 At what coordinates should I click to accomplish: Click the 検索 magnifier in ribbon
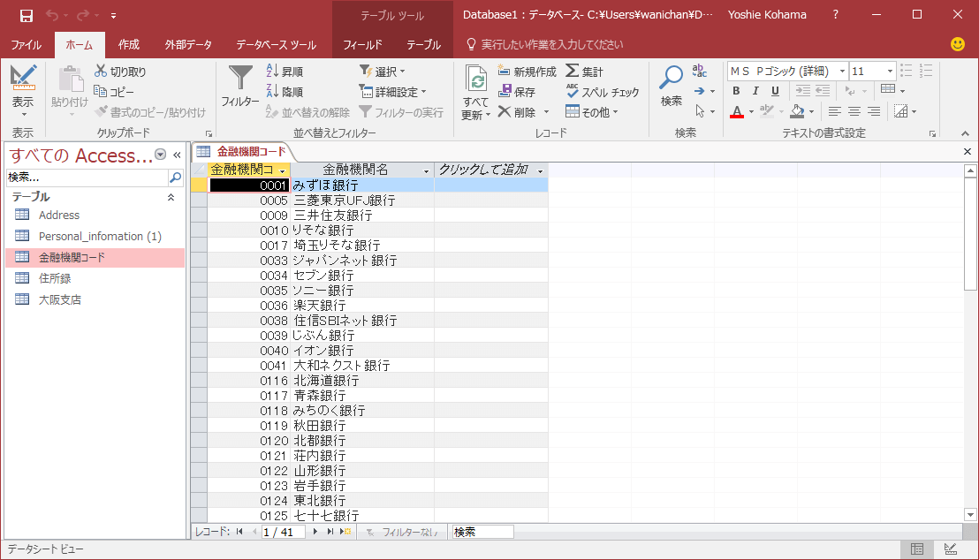point(672,78)
